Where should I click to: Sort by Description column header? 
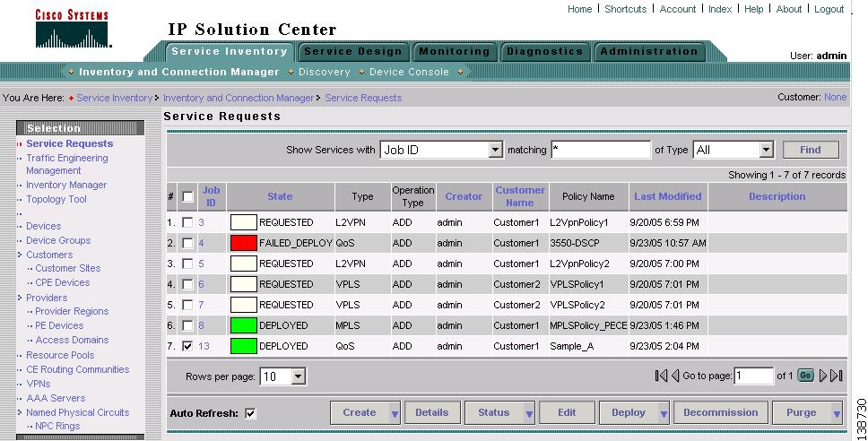tap(777, 196)
